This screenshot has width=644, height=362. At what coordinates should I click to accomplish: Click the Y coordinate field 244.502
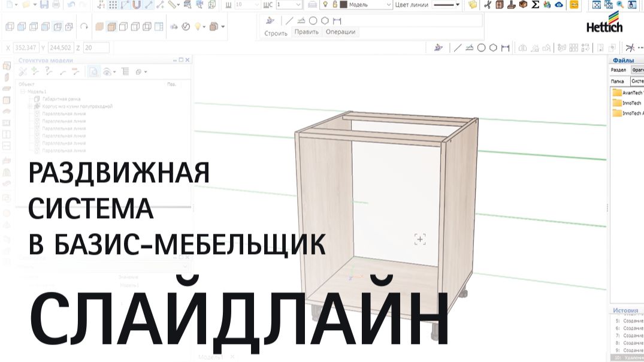(61, 48)
